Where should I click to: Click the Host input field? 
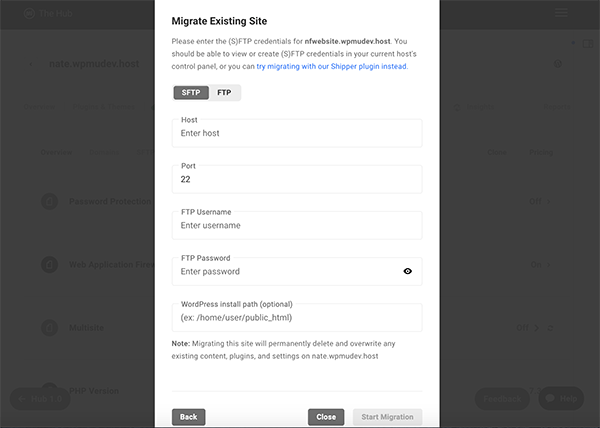coord(297,133)
